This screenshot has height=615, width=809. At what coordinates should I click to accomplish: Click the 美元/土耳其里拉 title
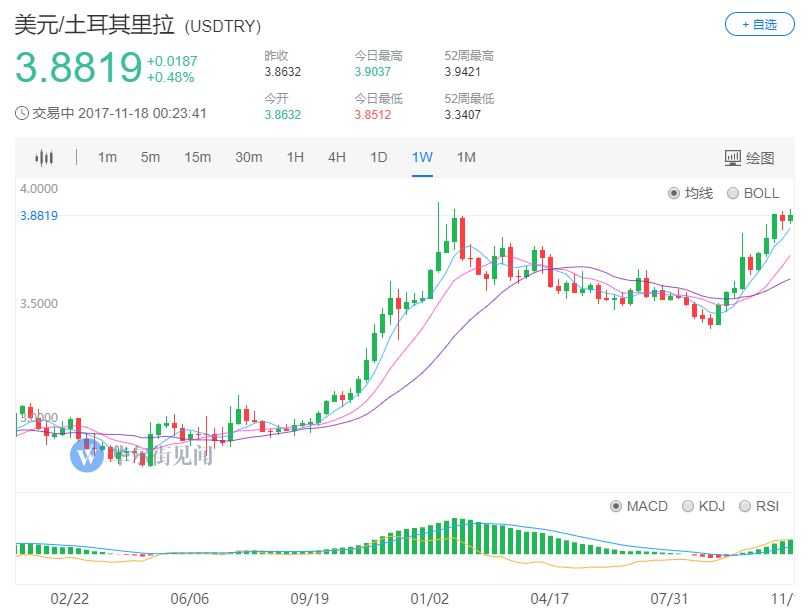[94, 25]
